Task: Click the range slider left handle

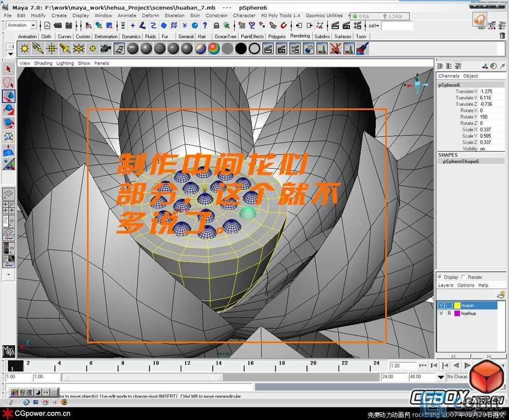Action: coord(66,377)
